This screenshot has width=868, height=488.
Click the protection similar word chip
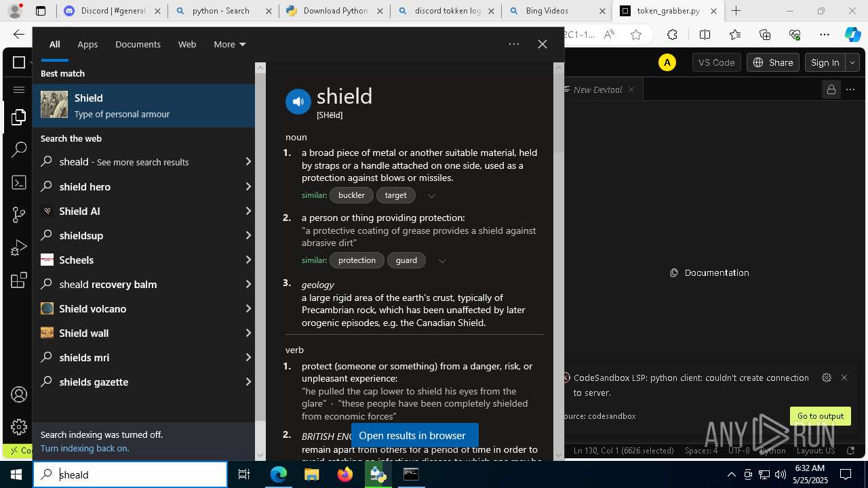pyautogui.click(x=357, y=260)
